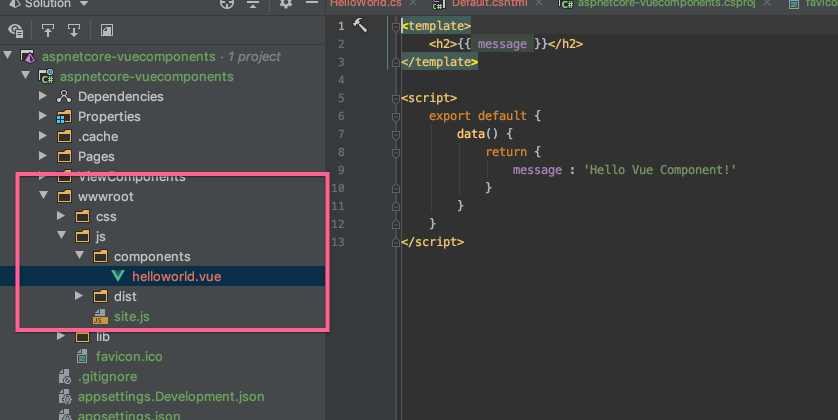838x420 pixels.
Task: Fold the script block on line 5
Action: (395, 98)
